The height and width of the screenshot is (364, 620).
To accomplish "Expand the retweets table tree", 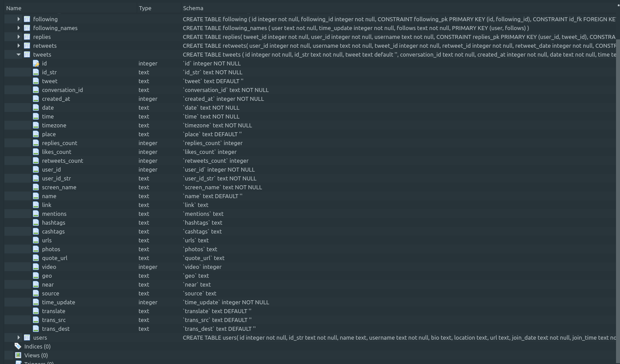I will point(19,46).
